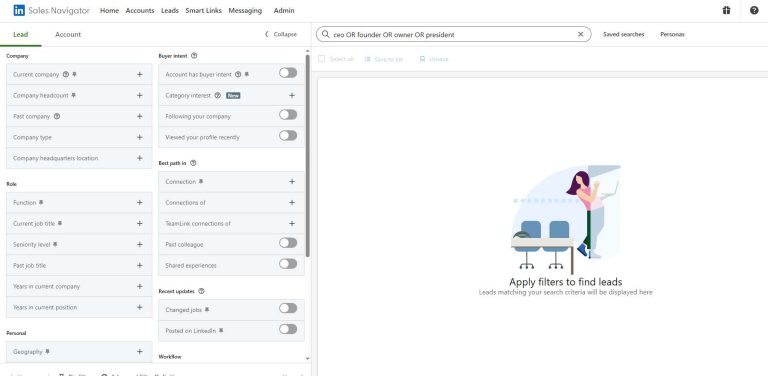The height and width of the screenshot is (376, 768).
Task: Open Smart Links page
Action: click(x=203, y=10)
